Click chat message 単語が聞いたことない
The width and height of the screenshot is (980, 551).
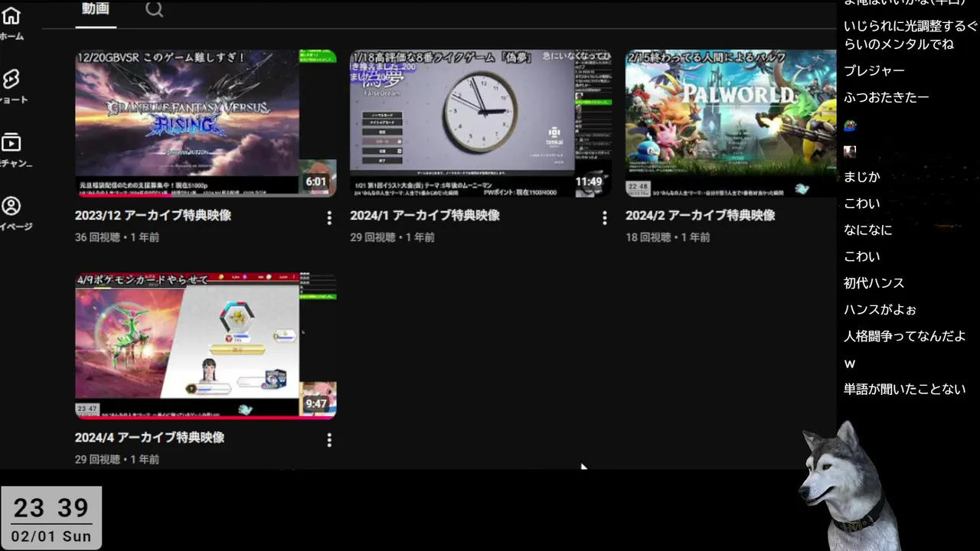click(x=905, y=390)
